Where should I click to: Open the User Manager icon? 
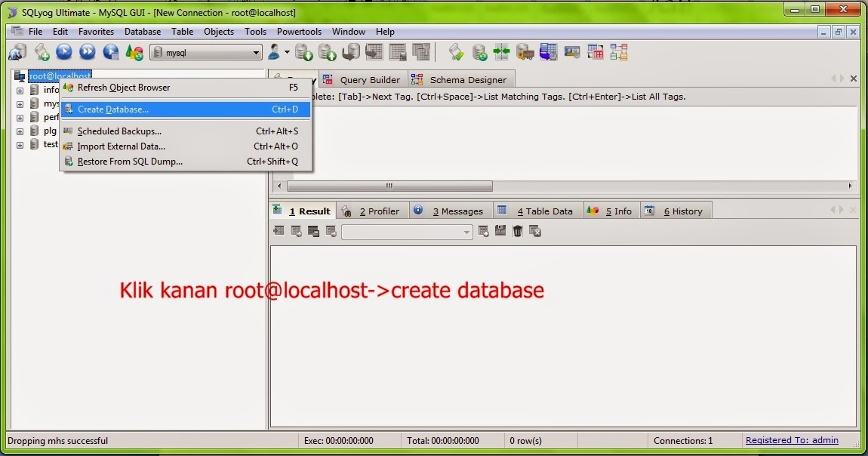pos(273,52)
